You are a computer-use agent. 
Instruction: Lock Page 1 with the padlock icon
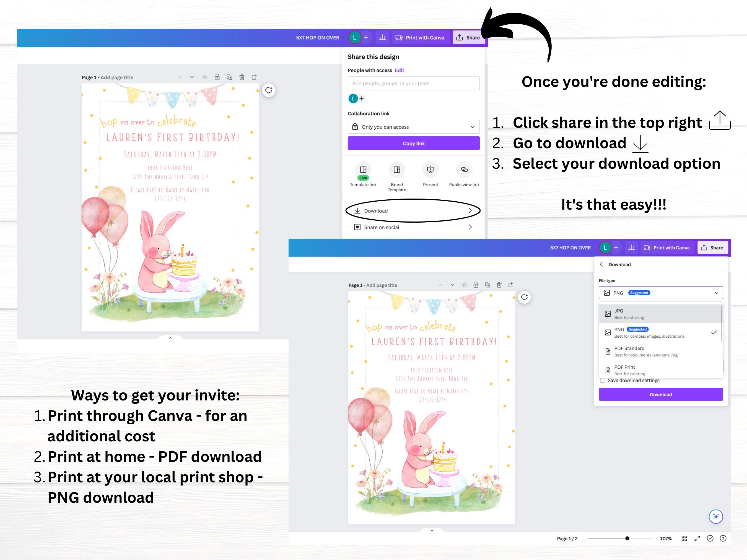click(x=217, y=77)
